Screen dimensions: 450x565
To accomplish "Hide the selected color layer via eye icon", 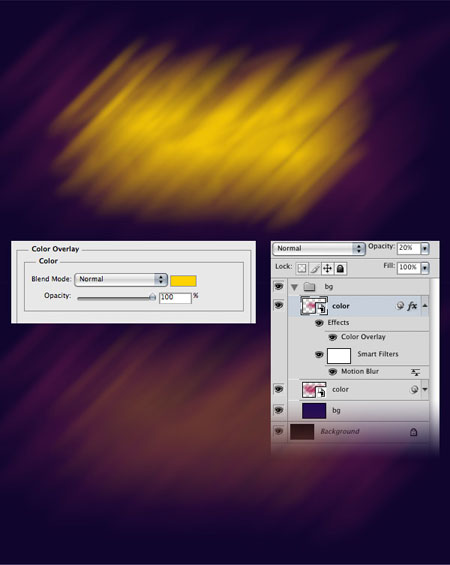I will [279, 306].
